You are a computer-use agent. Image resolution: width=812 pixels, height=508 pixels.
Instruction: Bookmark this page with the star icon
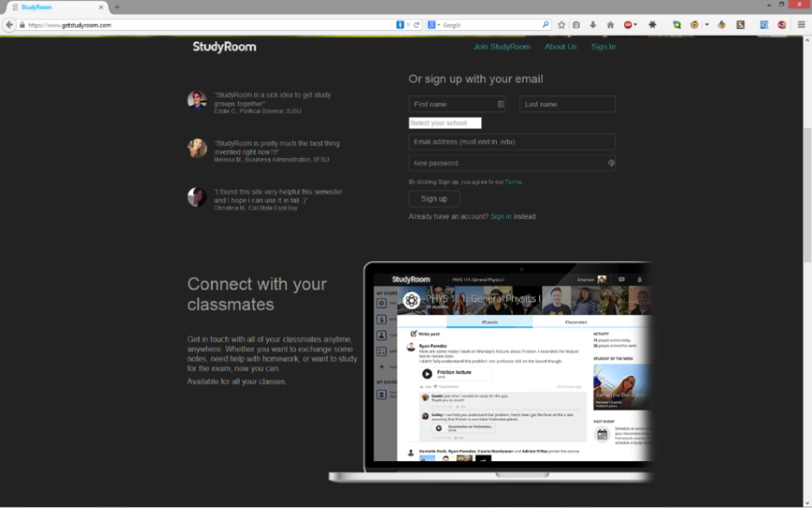[x=561, y=25]
